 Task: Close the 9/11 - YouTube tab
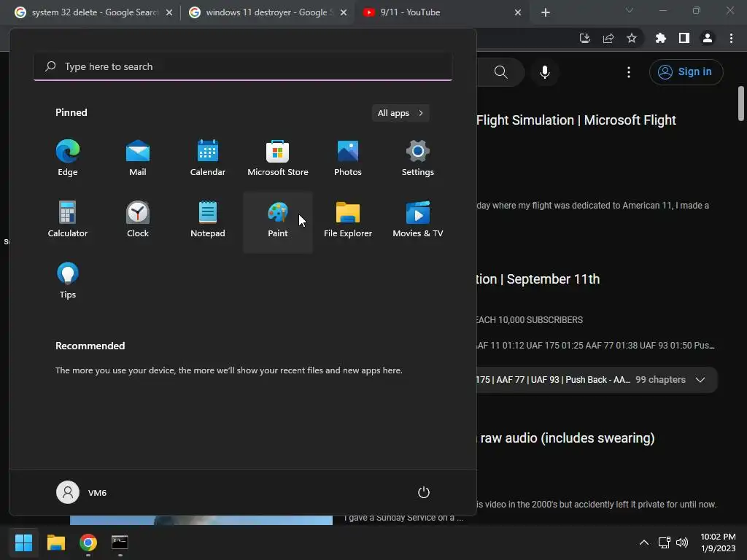(x=518, y=12)
